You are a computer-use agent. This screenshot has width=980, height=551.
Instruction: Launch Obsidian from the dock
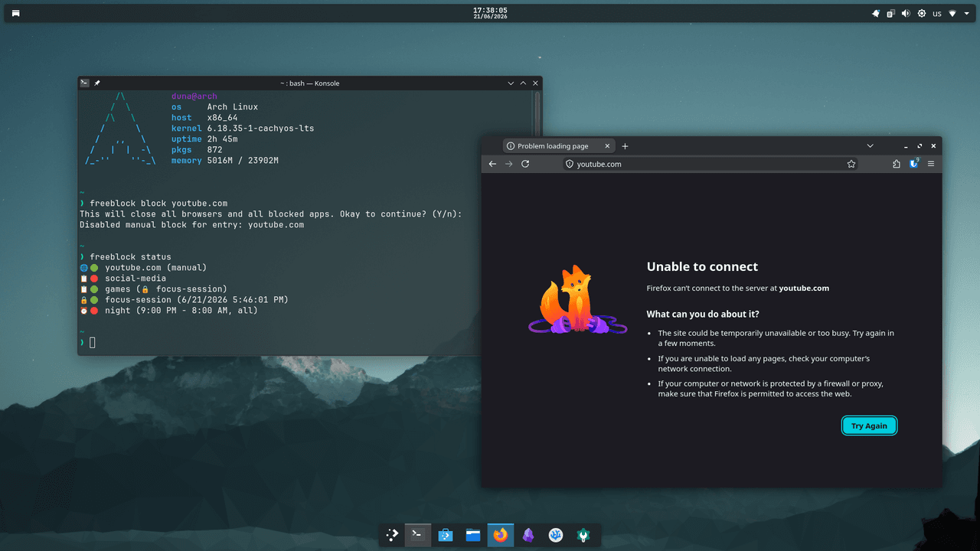pos(528,536)
